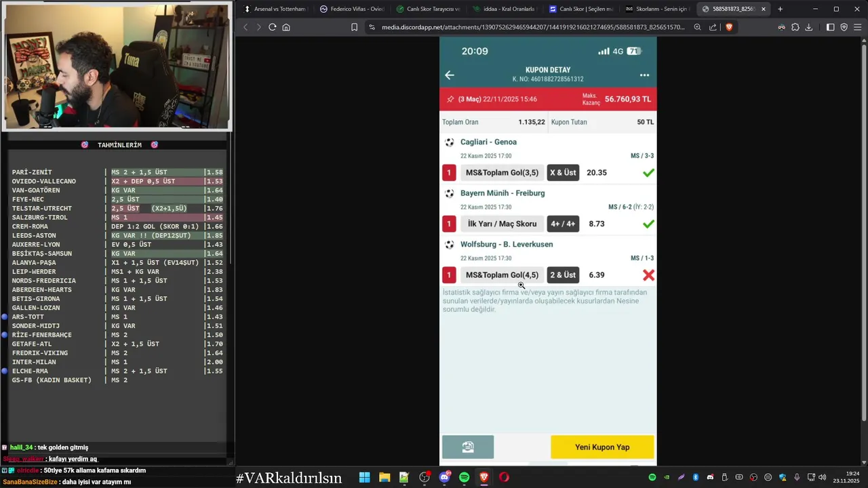
Task: Open the volume control in system tray
Action: (x=822, y=477)
